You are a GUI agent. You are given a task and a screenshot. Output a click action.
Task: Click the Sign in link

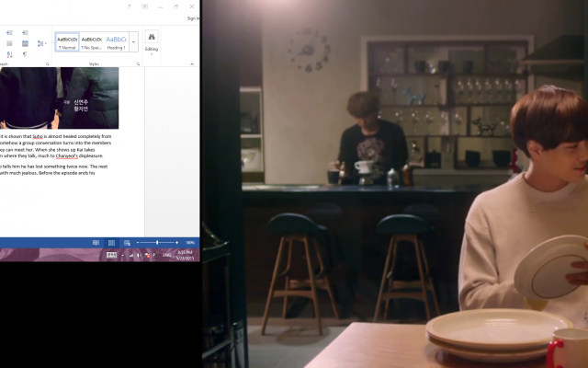coord(193,18)
